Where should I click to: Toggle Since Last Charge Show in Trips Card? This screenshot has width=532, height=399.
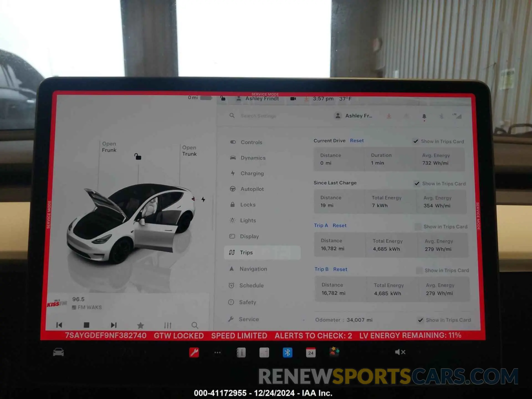click(417, 183)
